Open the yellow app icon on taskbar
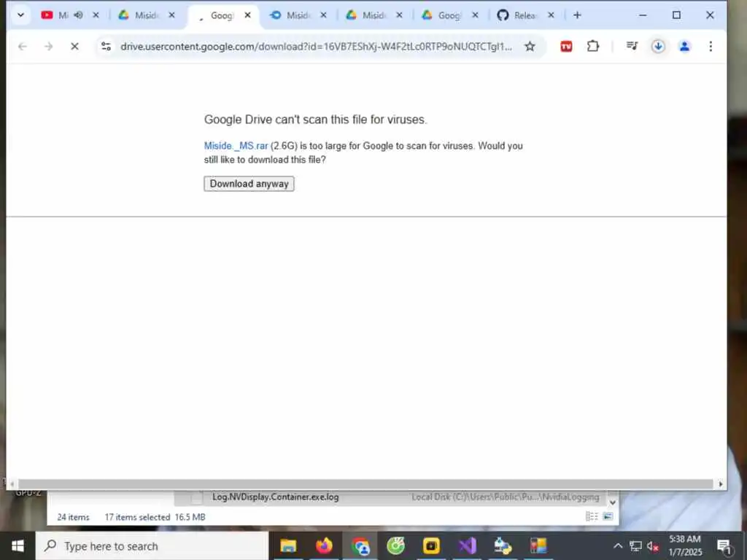Image resolution: width=747 pixels, height=560 pixels. pos(431,545)
